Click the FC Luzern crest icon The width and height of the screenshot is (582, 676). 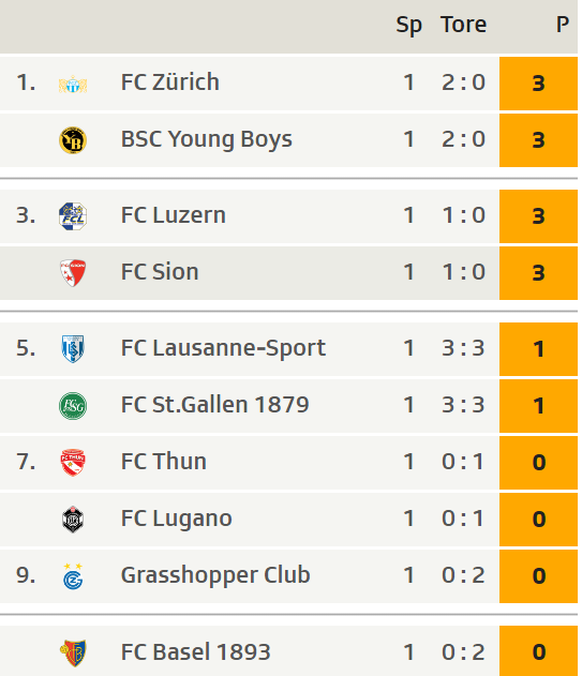(x=73, y=216)
